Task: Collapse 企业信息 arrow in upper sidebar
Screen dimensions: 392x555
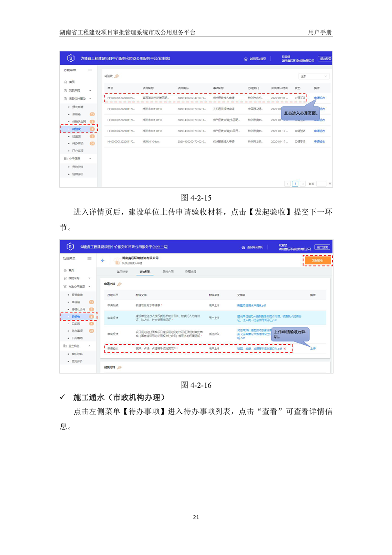Action: (90, 159)
